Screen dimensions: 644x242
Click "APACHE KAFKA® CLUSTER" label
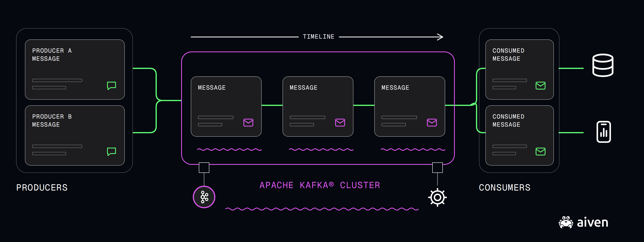point(320,185)
